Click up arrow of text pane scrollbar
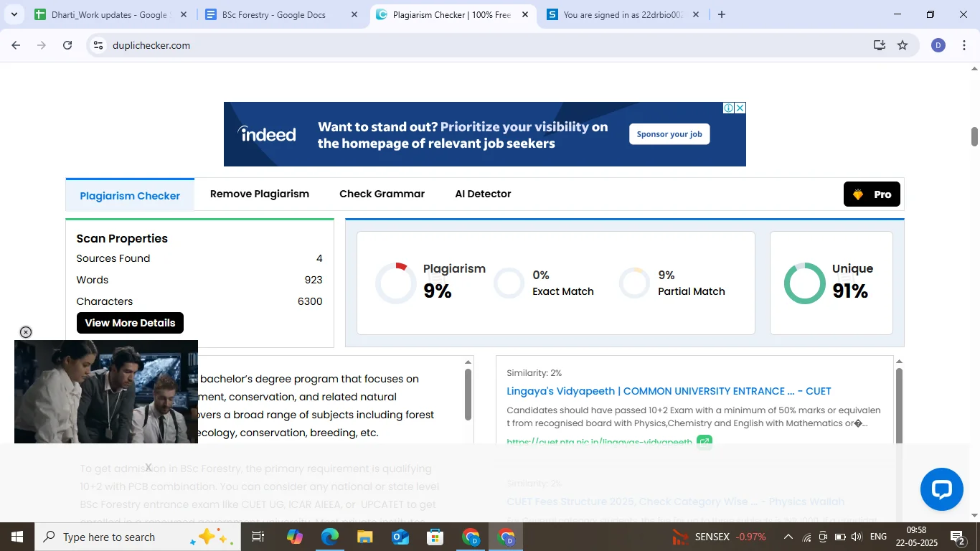 click(x=468, y=362)
